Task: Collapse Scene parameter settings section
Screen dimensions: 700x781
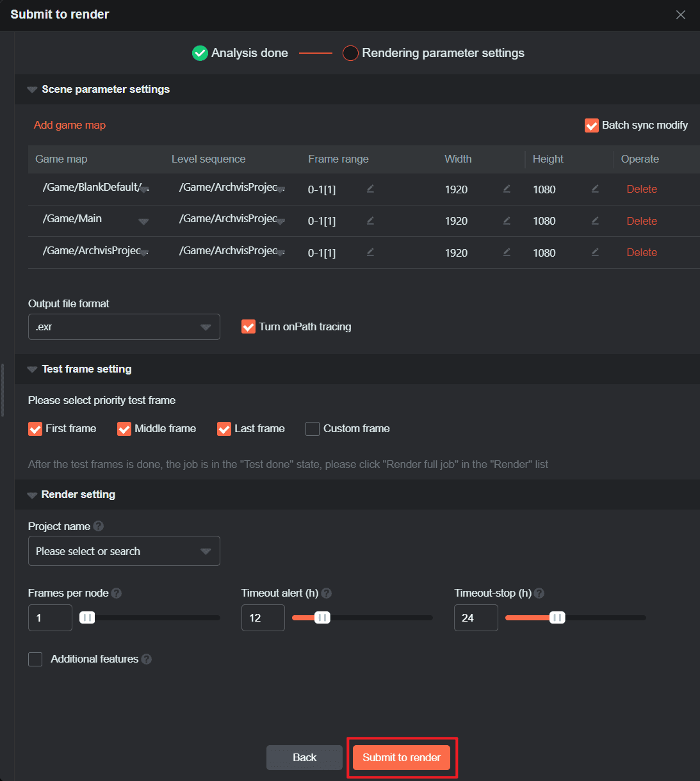Action: coord(32,90)
